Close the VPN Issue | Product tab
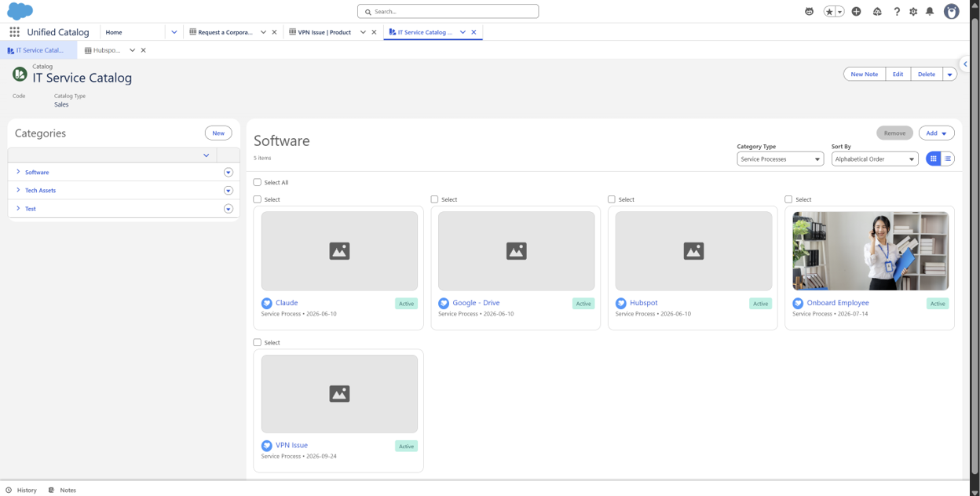980x496 pixels. pyautogui.click(x=374, y=32)
